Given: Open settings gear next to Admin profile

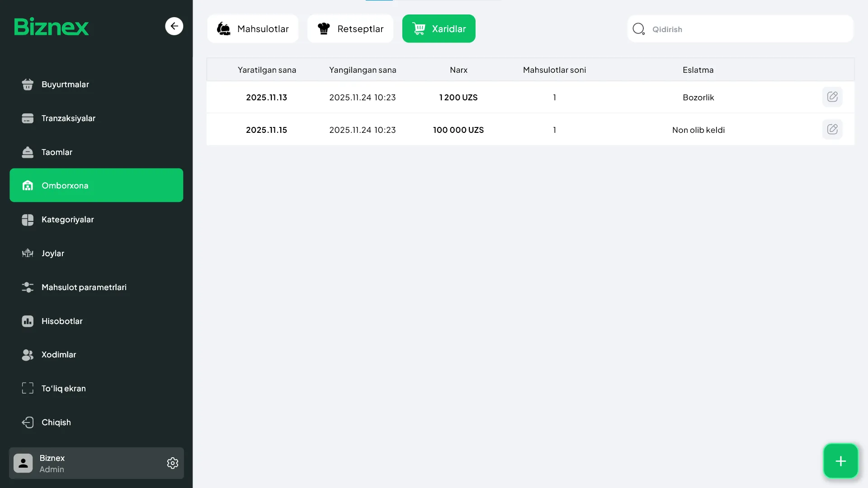Looking at the screenshot, I should (172, 463).
